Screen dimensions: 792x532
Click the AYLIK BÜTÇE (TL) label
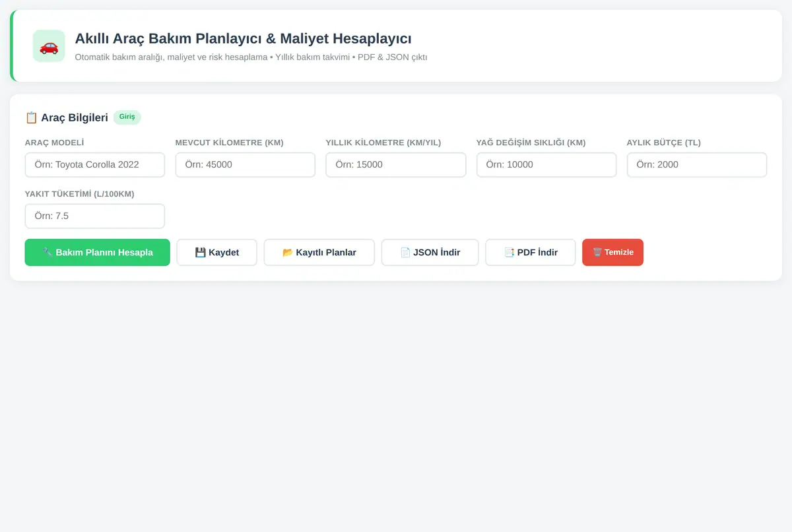pyautogui.click(x=664, y=143)
